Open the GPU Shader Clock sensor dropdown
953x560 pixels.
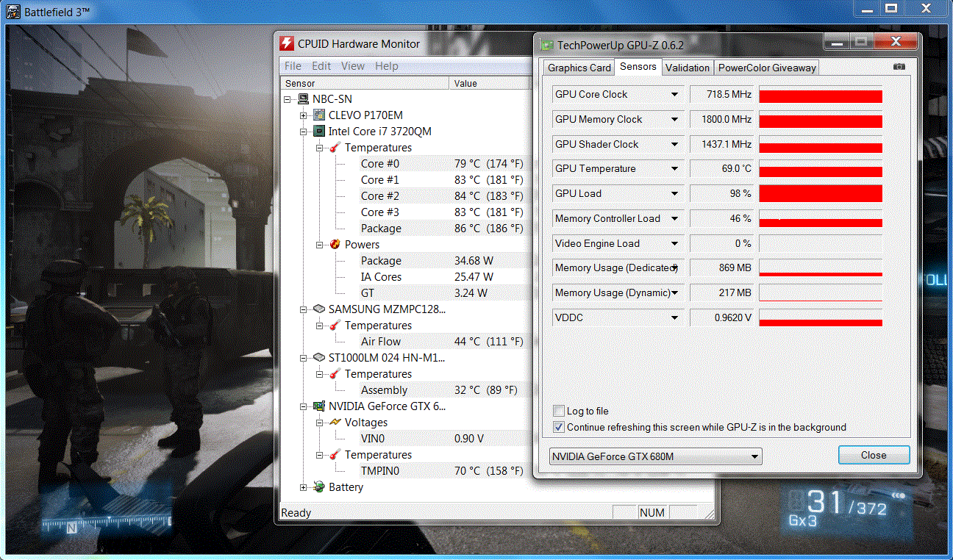click(x=674, y=145)
